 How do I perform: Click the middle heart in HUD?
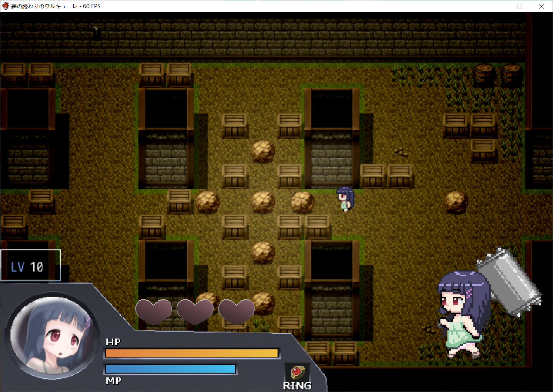(195, 311)
